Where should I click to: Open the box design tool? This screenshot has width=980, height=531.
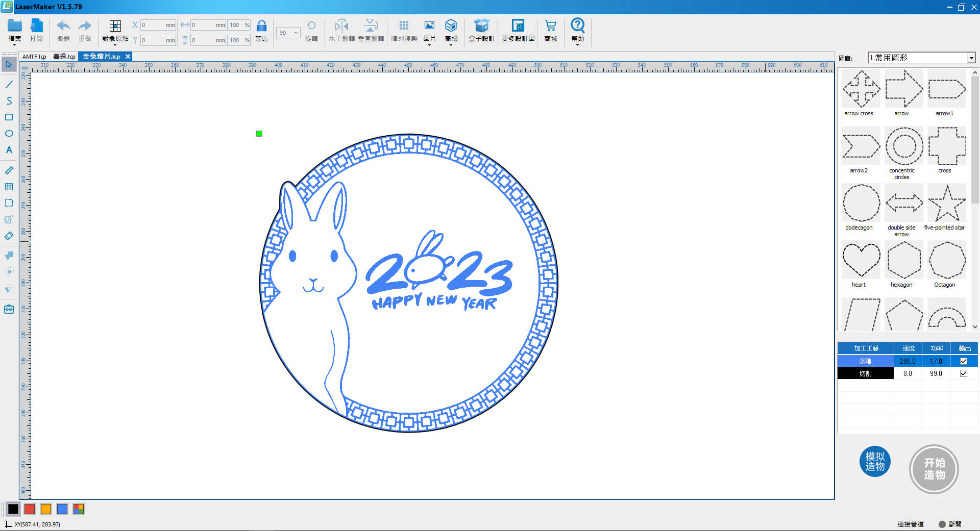[x=481, y=26]
